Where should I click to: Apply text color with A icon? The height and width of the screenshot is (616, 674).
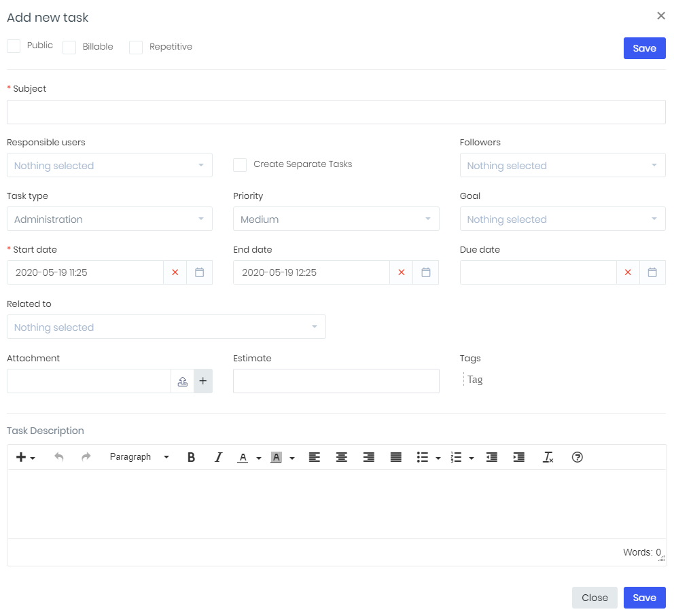coord(243,457)
